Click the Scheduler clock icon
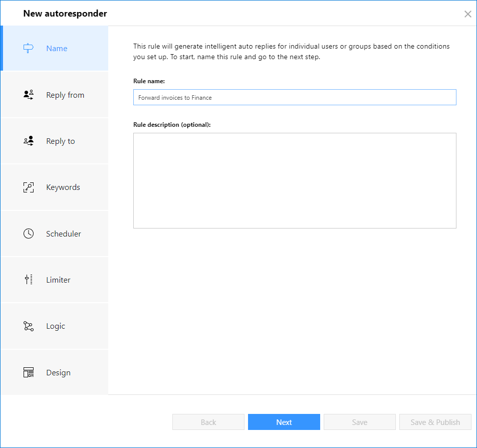 tap(29, 234)
